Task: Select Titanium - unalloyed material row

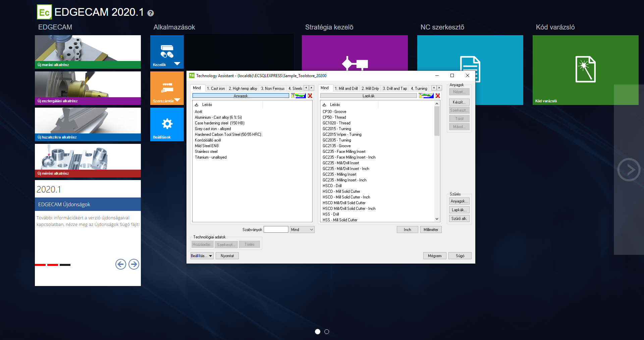Action: 211,157
